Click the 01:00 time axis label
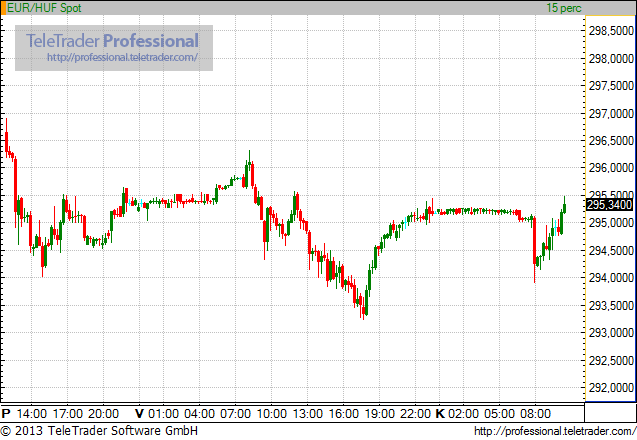Screen dimensions: 637x440 click(163, 414)
